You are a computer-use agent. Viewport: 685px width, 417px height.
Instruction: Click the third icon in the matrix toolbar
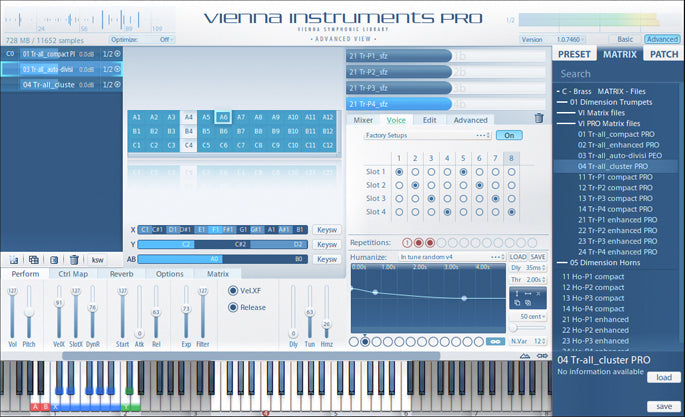click(52, 259)
